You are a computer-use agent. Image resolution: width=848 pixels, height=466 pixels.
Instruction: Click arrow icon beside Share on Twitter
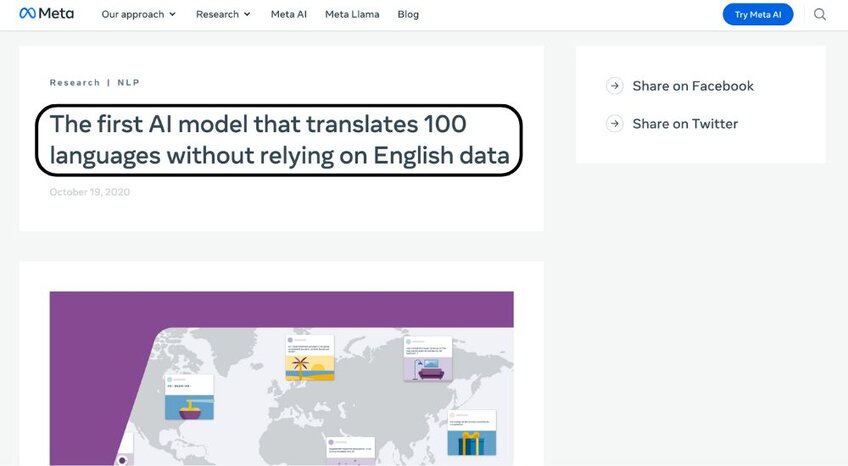[614, 124]
